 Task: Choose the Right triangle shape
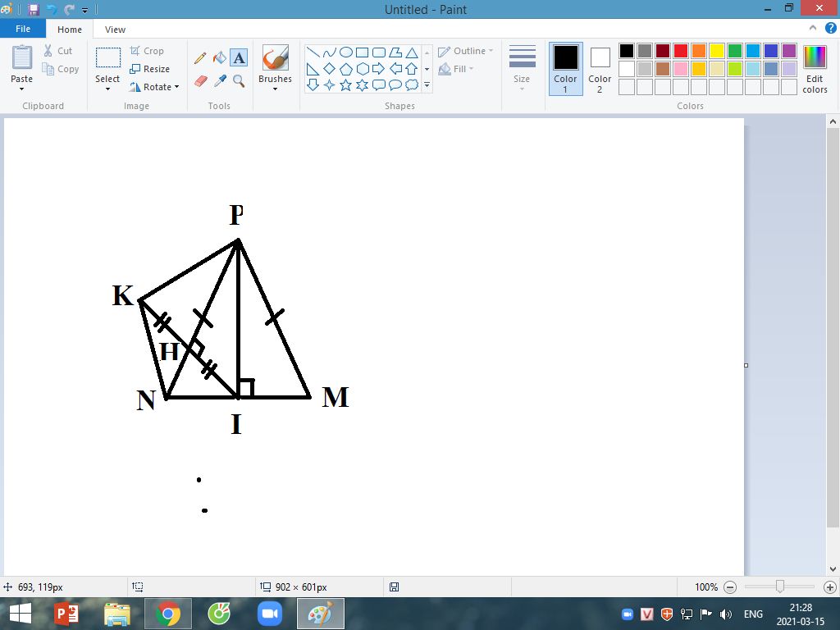(x=313, y=69)
